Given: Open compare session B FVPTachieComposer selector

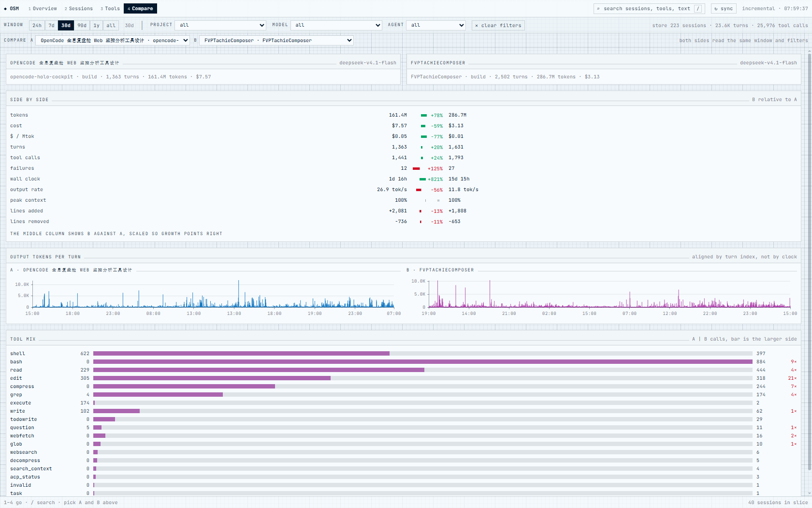Looking at the screenshot, I should [x=276, y=40].
